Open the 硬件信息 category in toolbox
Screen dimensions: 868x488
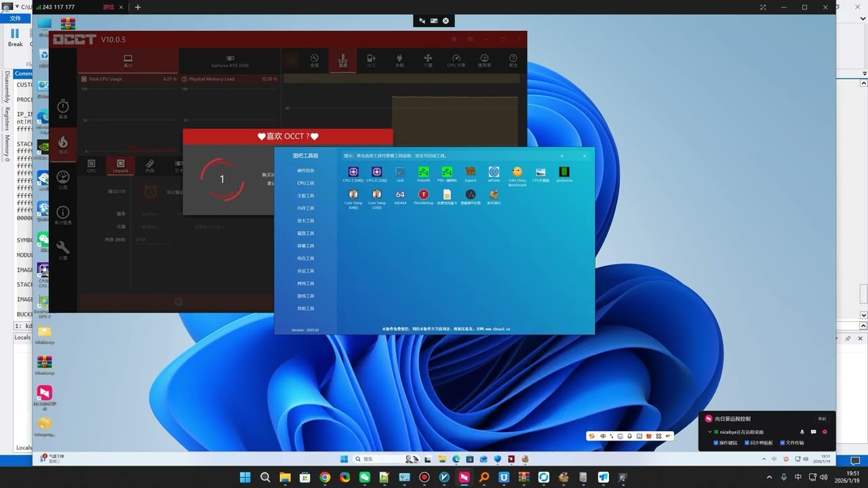(306, 171)
